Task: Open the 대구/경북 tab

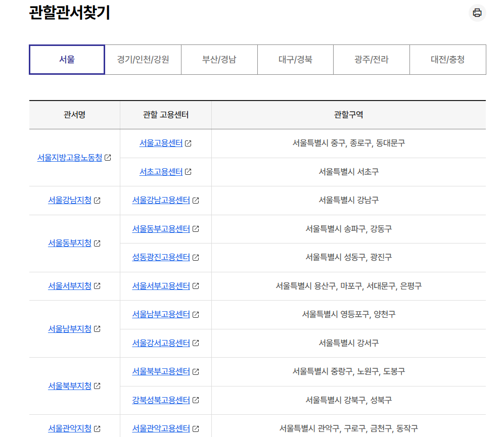Action: pos(295,59)
